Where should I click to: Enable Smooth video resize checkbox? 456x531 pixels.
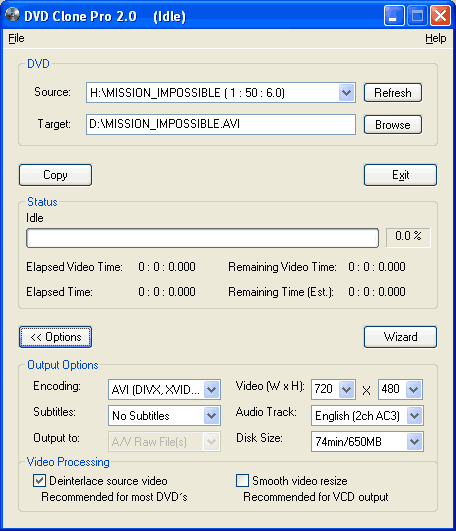(x=242, y=481)
